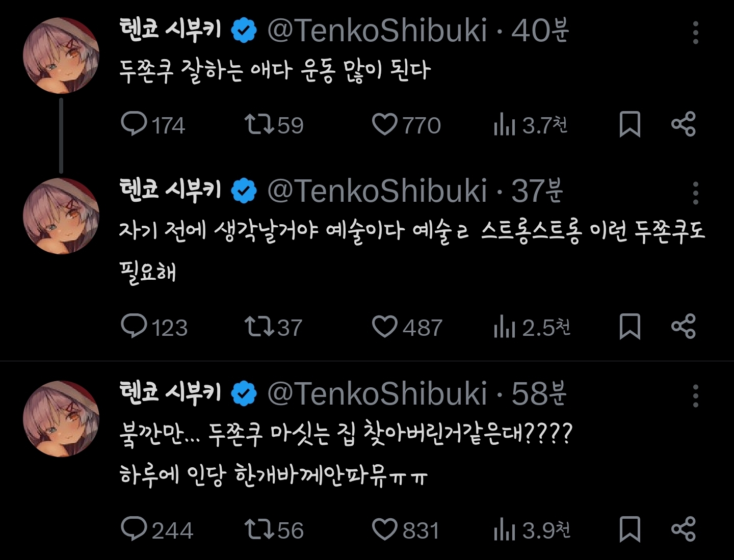Like the tweet with 770 likes
The height and width of the screenshot is (560, 734).
pyautogui.click(x=385, y=124)
